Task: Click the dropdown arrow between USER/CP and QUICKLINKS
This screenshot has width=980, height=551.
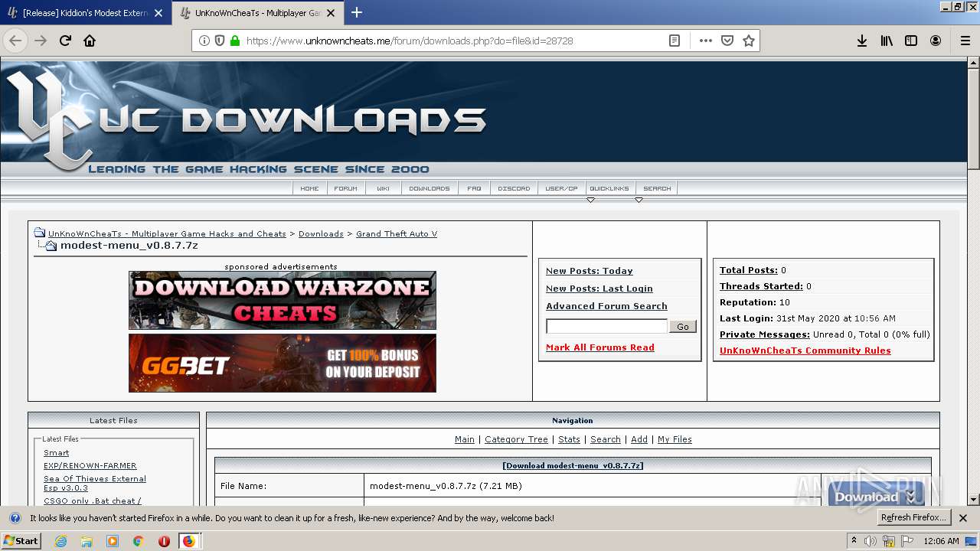Action: [590, 201]
